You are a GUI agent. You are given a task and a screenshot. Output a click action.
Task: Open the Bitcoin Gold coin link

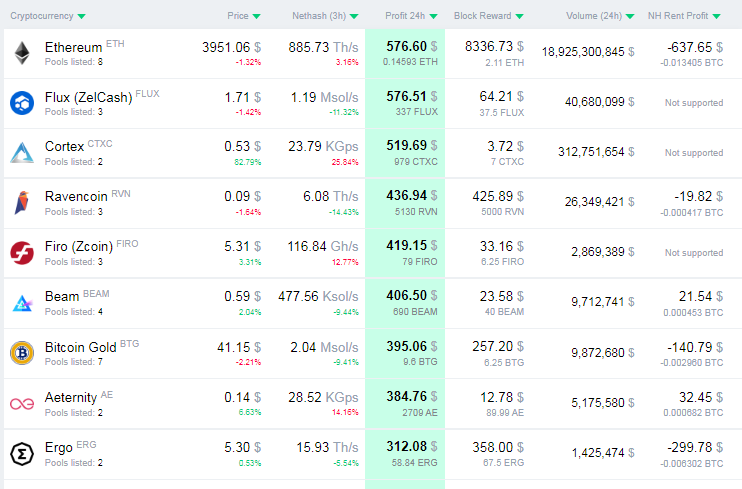tap(80, 347)
